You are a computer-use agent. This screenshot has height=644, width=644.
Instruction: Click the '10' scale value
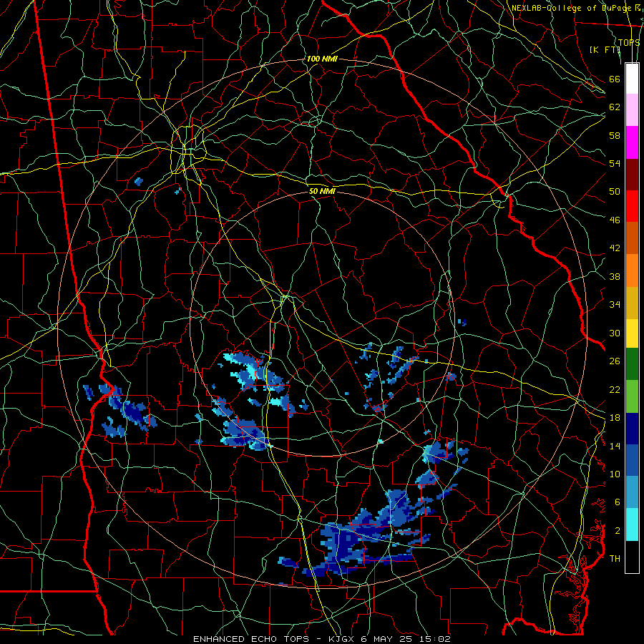coord(615,474)
